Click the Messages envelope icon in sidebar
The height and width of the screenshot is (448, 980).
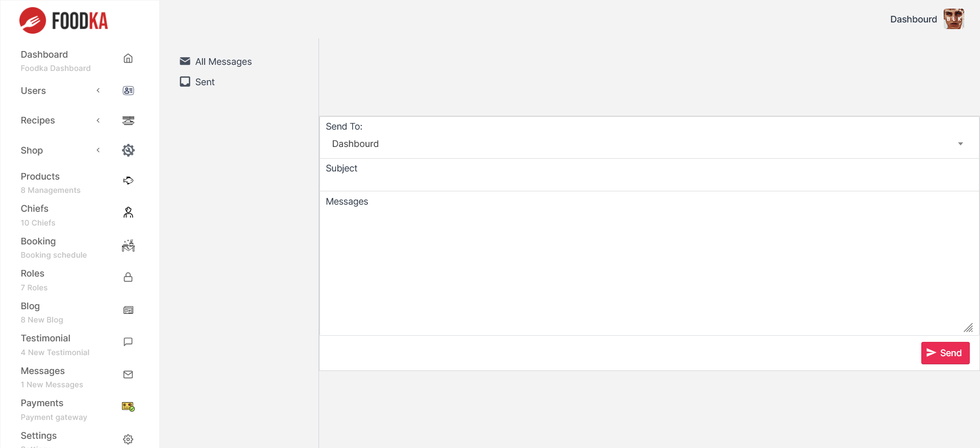coord(128,375)
